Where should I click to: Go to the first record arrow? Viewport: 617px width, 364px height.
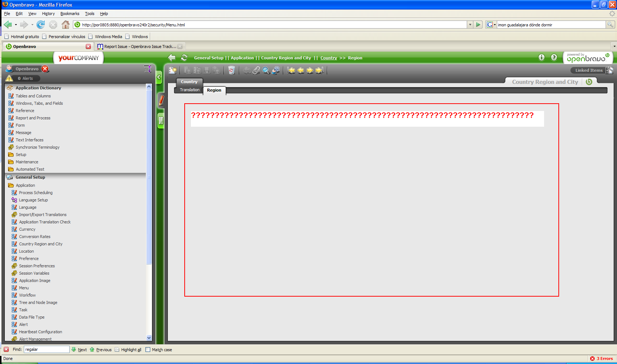pos(291,70)
